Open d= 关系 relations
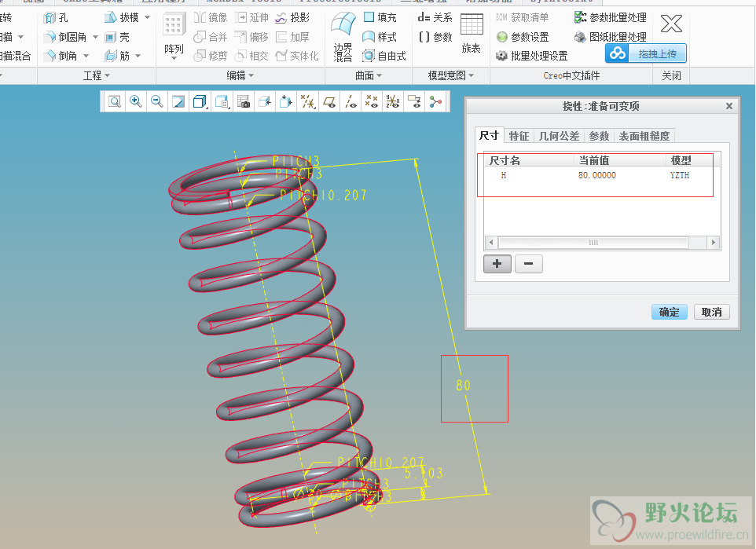756x549 pixels. 435,18
